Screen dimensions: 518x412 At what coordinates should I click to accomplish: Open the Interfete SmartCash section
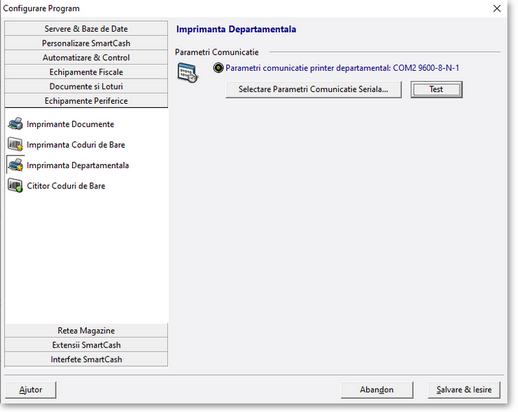click(x=86, y=359)
